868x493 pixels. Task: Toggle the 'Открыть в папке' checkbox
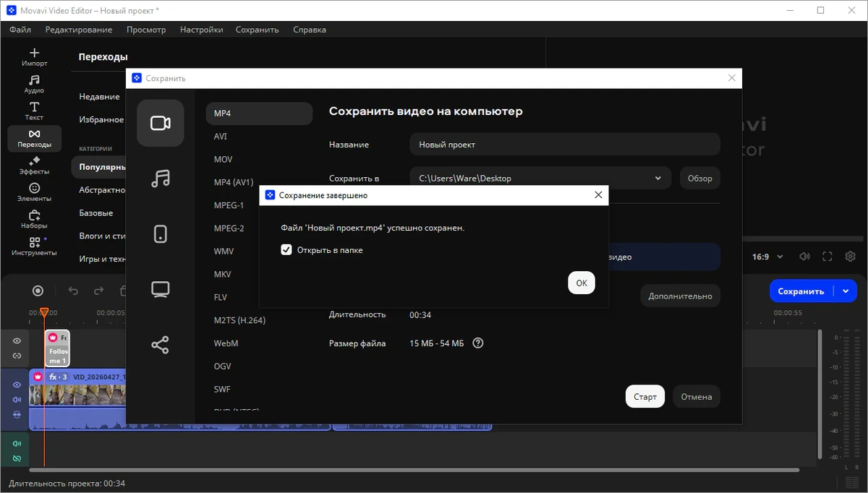[286, 250]
